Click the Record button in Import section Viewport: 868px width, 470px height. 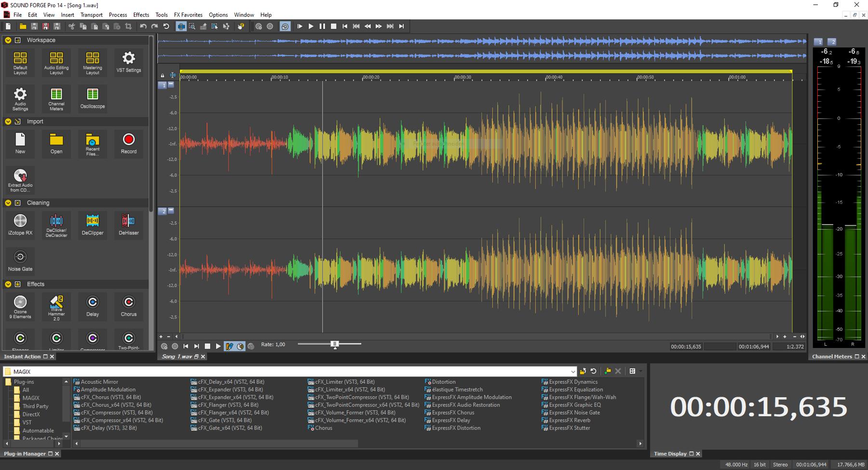(128, 143)
